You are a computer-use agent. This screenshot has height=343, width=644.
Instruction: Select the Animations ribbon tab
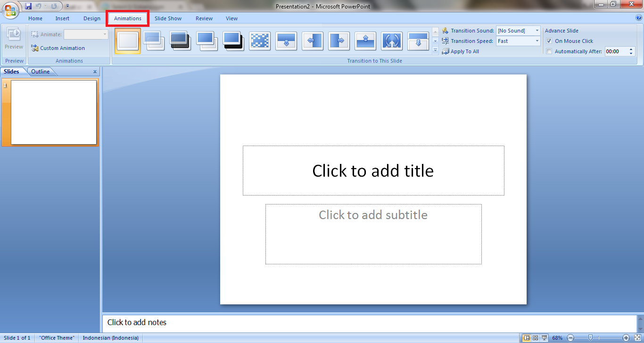coord(128,18)
